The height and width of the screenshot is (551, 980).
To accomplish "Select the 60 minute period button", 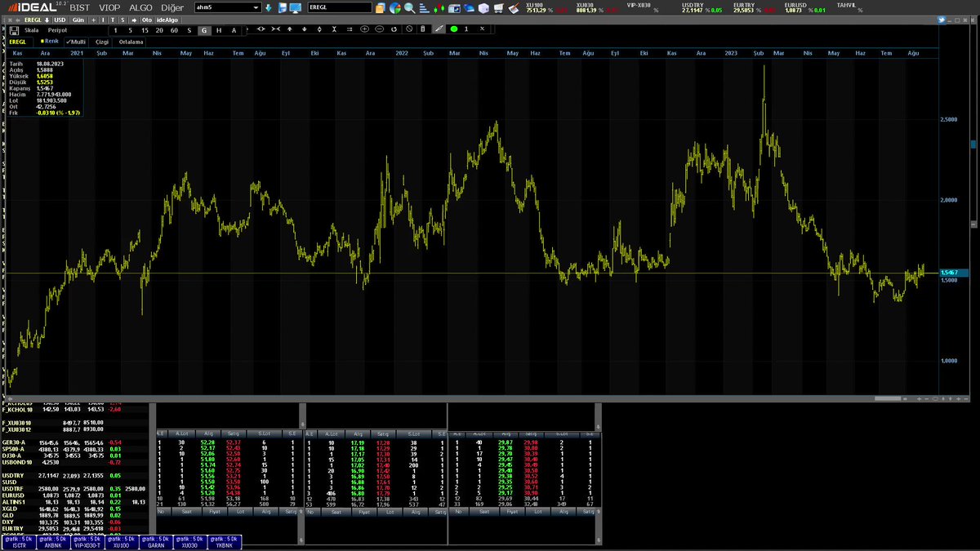I will coord(174,30).
